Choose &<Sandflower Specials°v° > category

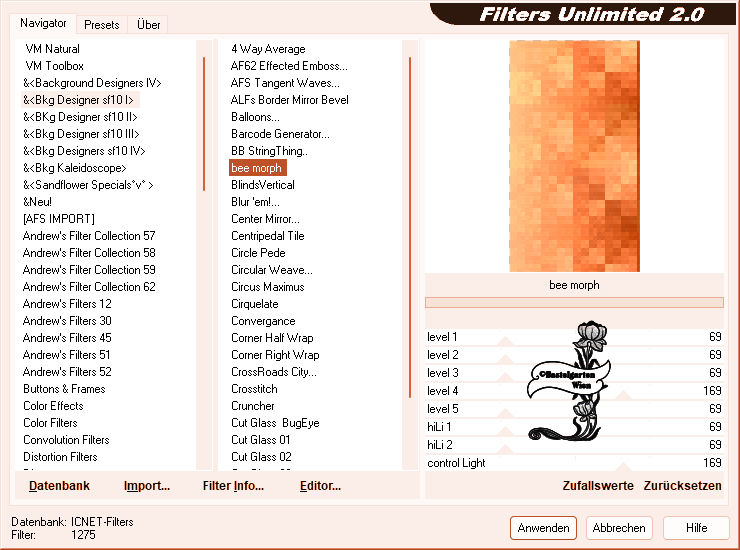[x=88, y=185]
